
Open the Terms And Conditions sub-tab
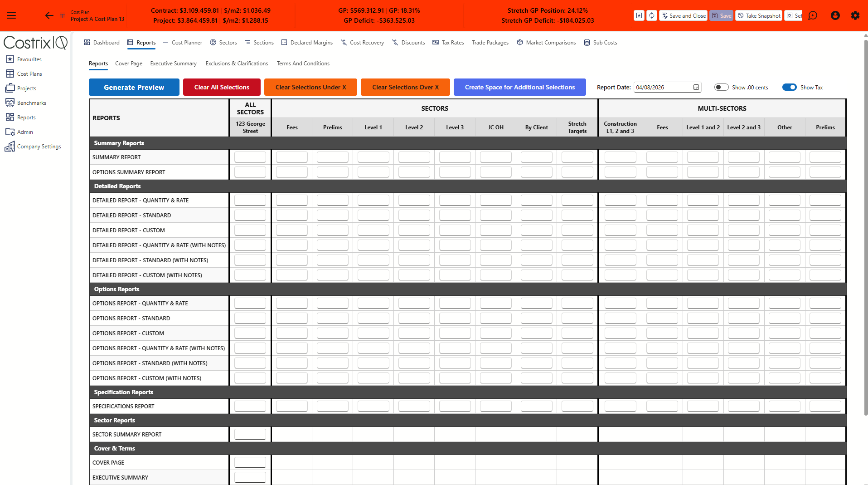303,64
